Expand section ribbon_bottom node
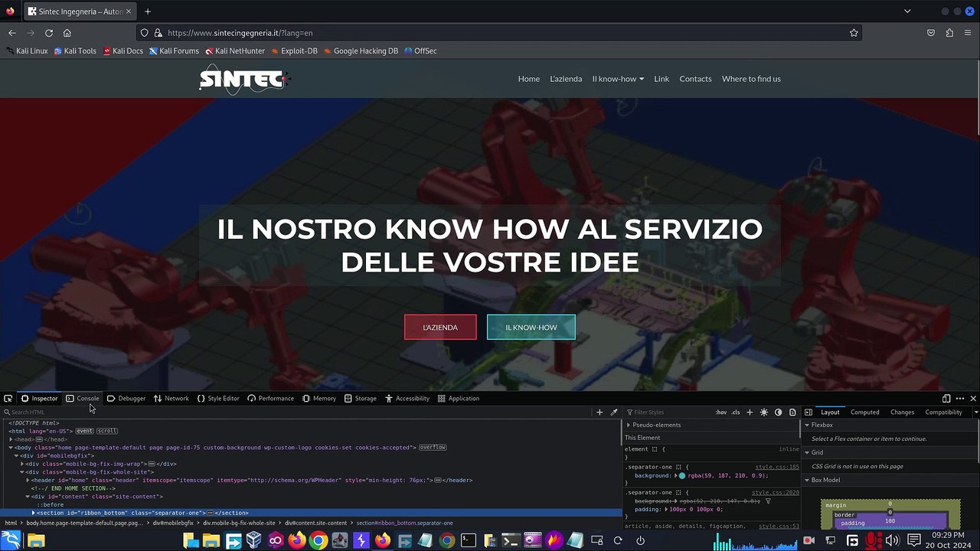 coord(33,513)
